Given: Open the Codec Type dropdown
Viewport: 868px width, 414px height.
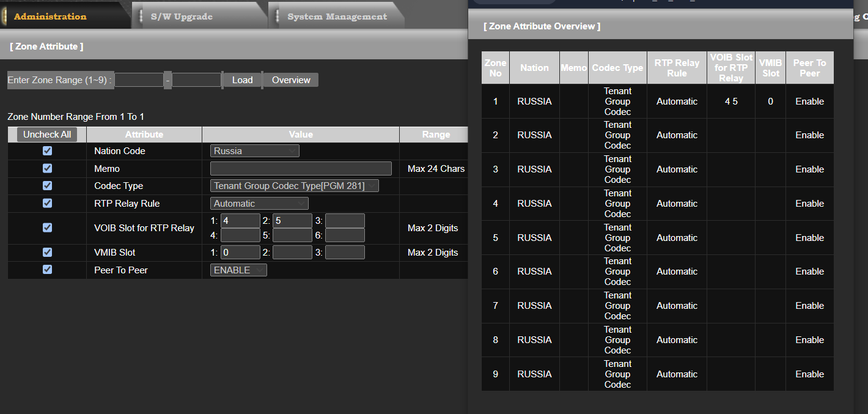Looking at the screenshot, I should pos(295,186).
